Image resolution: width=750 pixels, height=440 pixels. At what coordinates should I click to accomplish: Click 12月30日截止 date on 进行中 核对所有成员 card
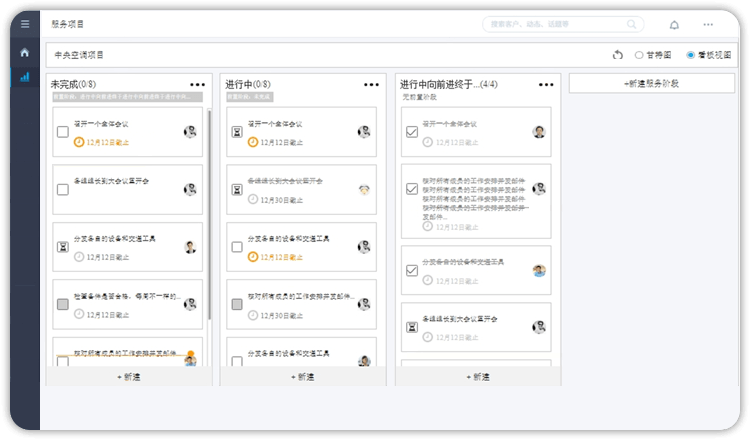click(282, 315)
